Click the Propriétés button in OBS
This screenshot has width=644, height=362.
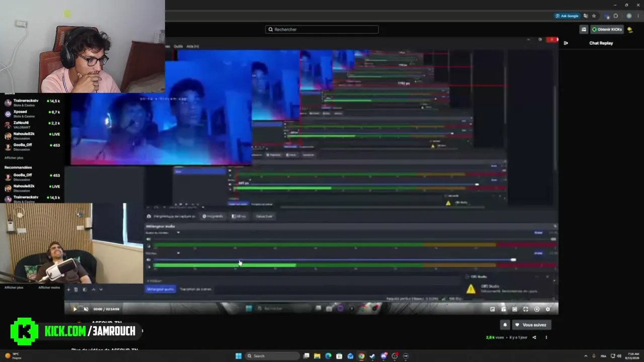(x=213, y=216)
